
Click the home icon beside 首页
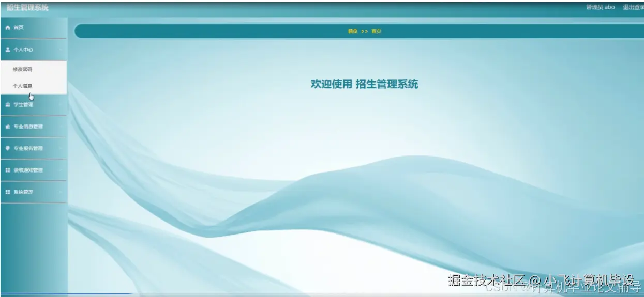8,28
